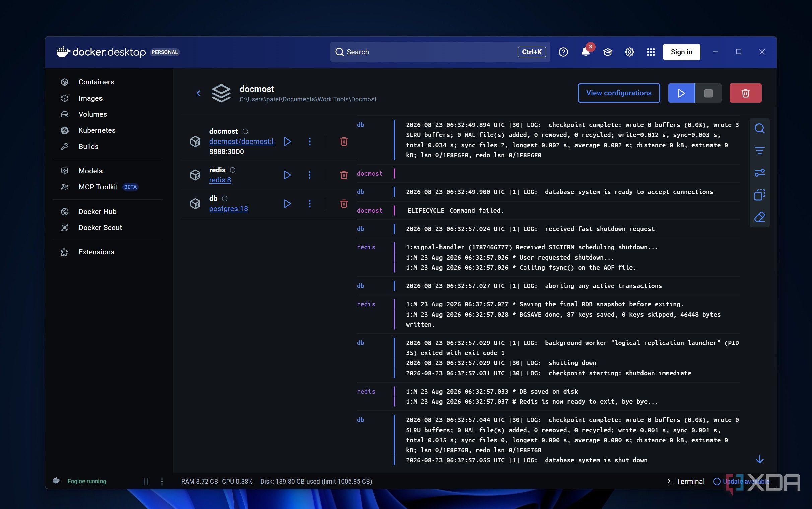Viewport: 812px width, 509px height.
Task: Search logs using magnifier icon
Action: (x=759, y=129)
